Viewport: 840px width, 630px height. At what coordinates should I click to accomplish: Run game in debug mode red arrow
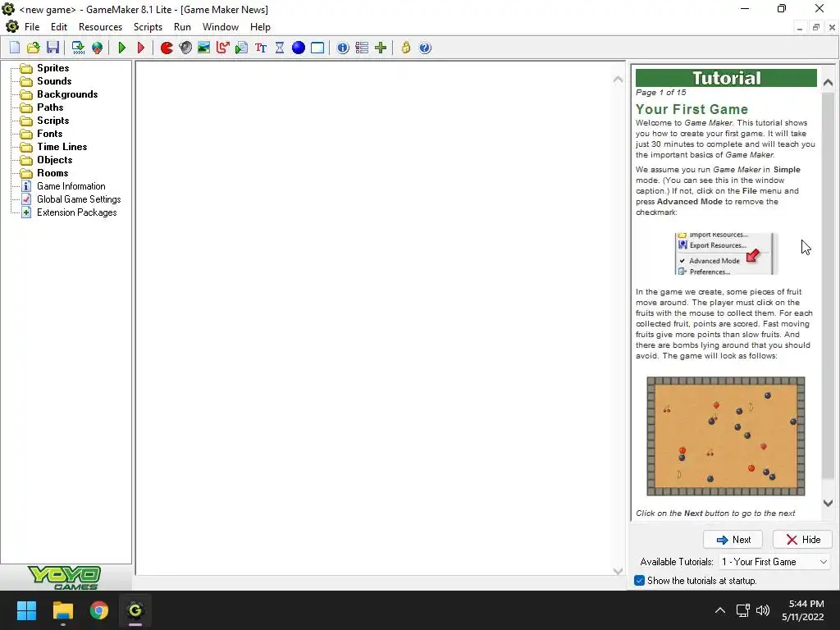click(x=141, y=48)
